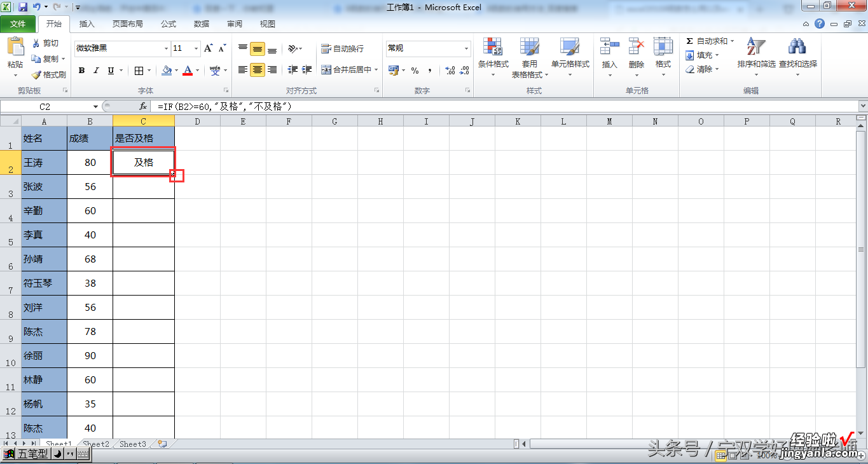Select cell B10 with value 90
868x464 pixels.
[x=90, y=356]
